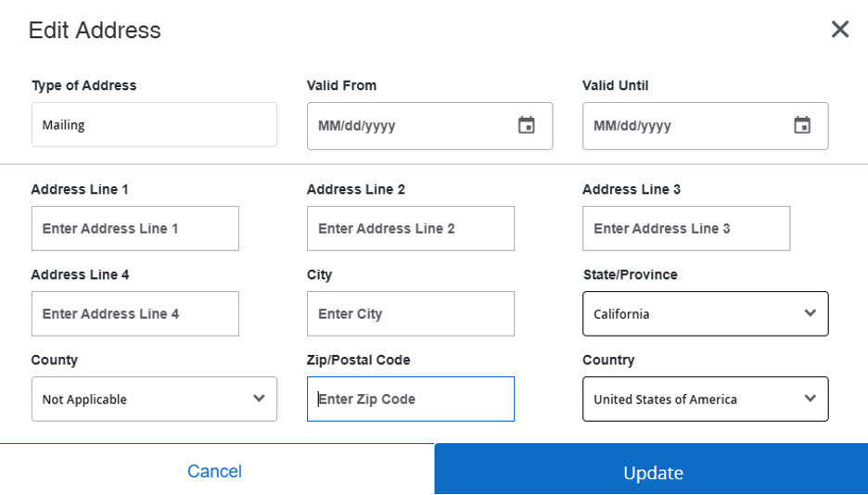Select the Not Applicable county value
The height and width of the screenshot is (495, 868).
[139, 399]
